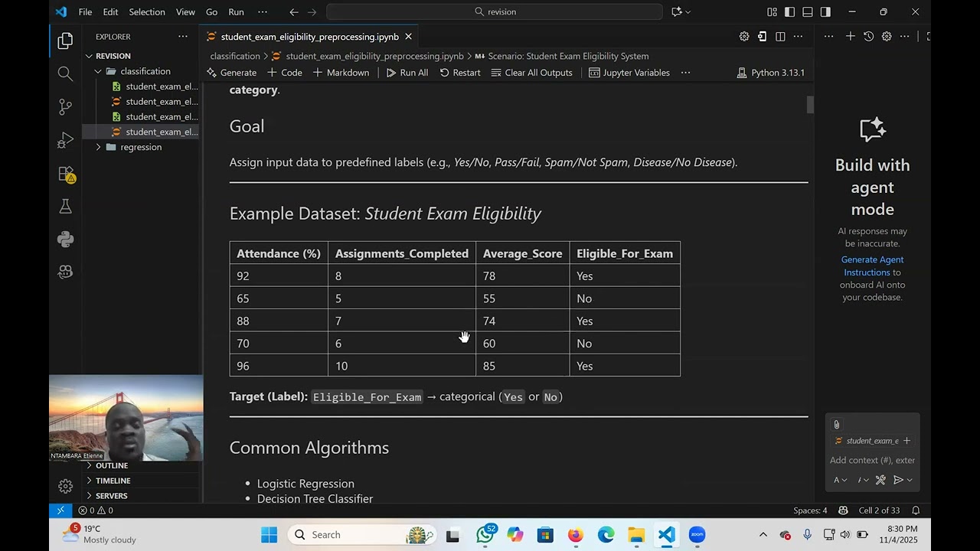
Task: Expand the TIMELINE section
Action: [113, 481]
